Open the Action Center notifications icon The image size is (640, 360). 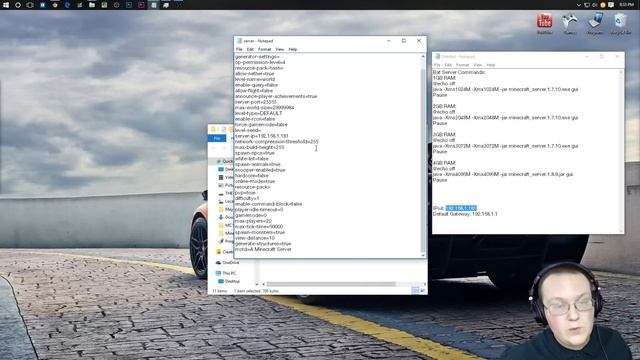tap(611, 5)
